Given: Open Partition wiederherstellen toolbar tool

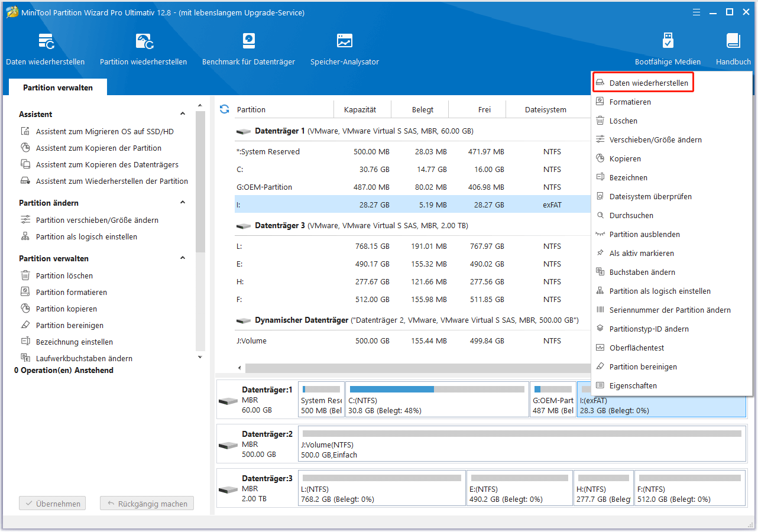Looking at the screenshot, I should 143,49.
